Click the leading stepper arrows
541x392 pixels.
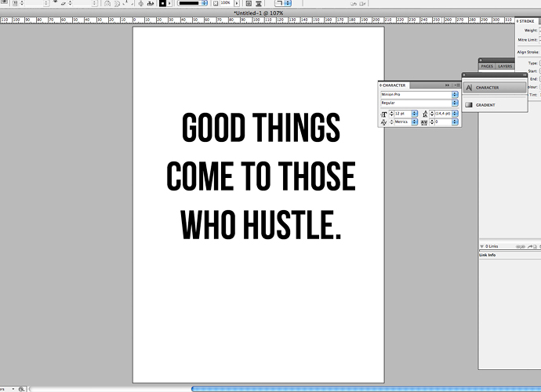click(432, 114)
